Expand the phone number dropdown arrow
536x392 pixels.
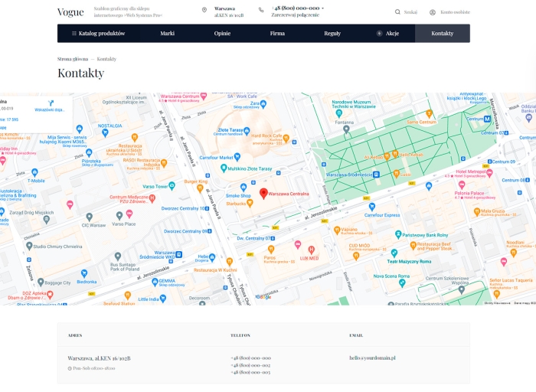coord(322,8)
